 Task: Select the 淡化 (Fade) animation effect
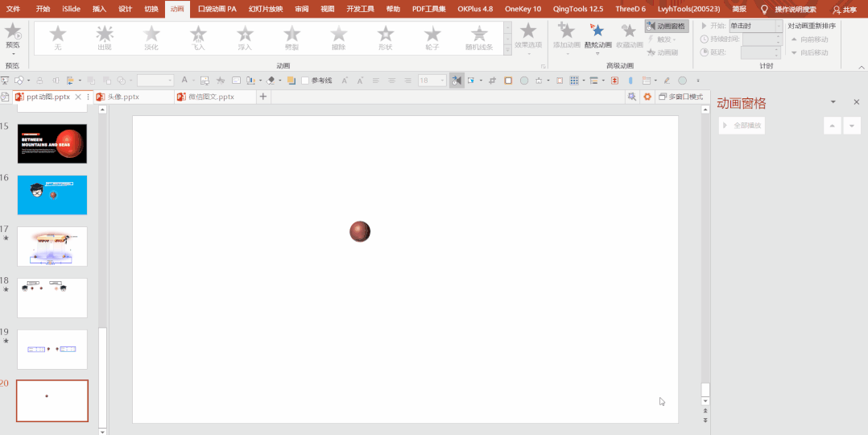(x=151, y=38)
